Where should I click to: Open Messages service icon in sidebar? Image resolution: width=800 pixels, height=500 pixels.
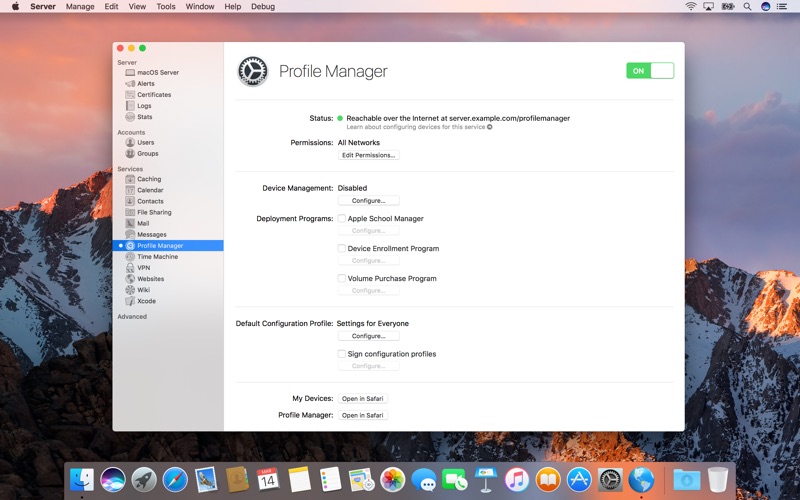point(130,235)
